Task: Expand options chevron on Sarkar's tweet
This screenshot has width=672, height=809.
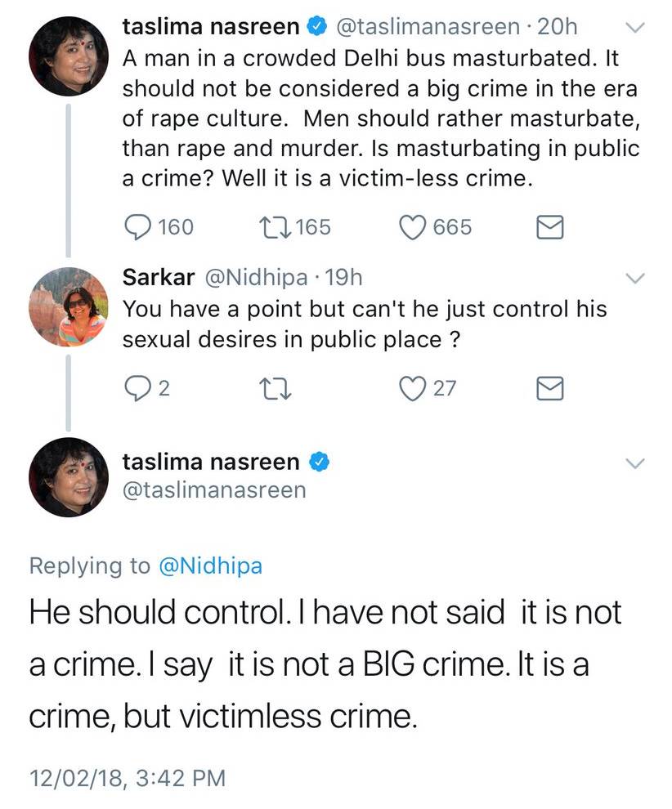Action: pyautogui.click(x=635, y=279)
